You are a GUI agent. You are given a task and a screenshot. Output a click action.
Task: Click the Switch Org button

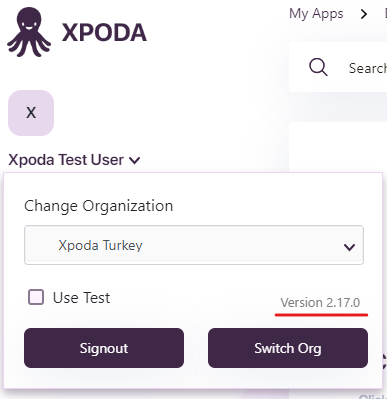tap(288, 348)
